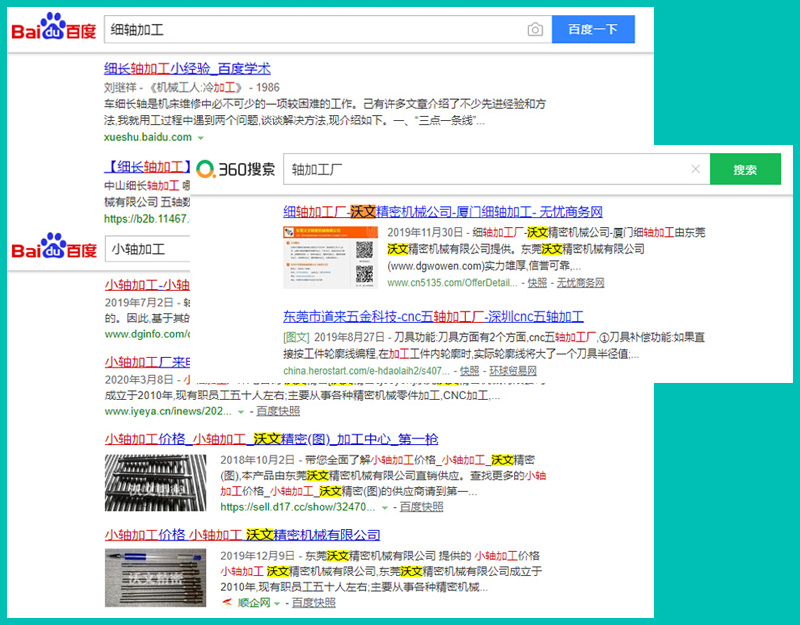Screen dimensions: 800x625
Task: Click the https://b2b.11467 URL text
Action: (x=147, y=218)
